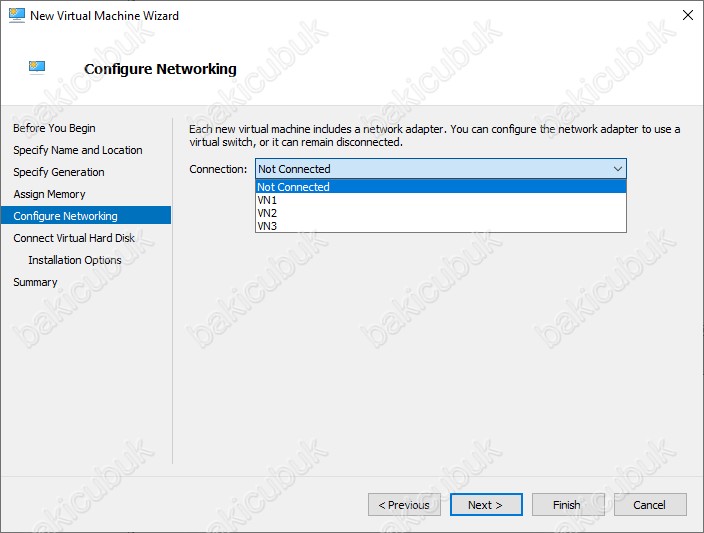Select Not Connected from the list
Image resolution: width=704 pixels, height=533 pixels.
[440, 187]
